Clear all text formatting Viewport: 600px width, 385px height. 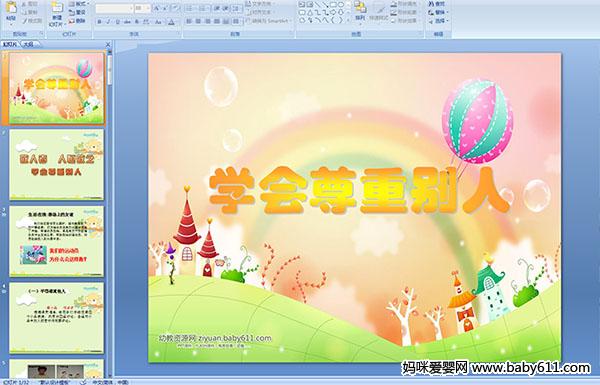coord(176,8)
